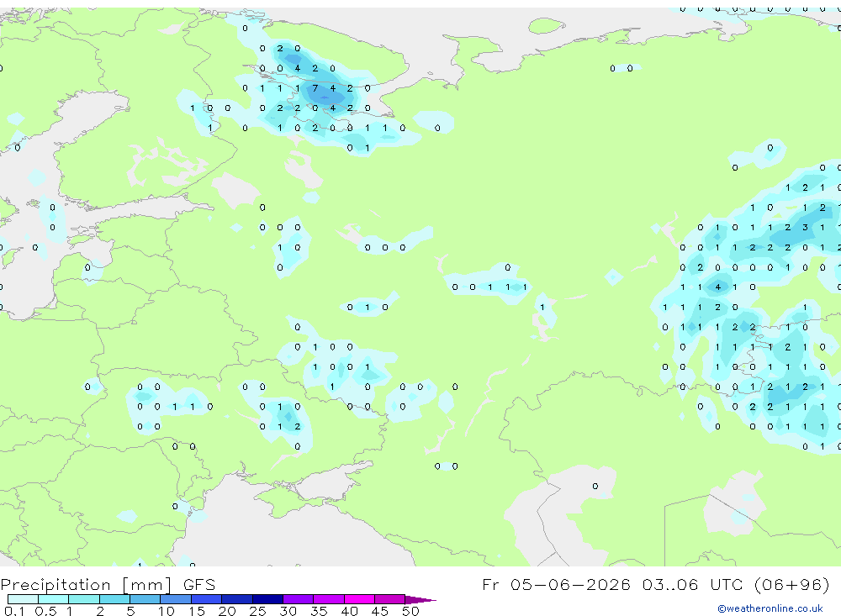Viewport: 841px width, 616px height.
Task: Click the legend label '10'
Action: click(167, 611)
